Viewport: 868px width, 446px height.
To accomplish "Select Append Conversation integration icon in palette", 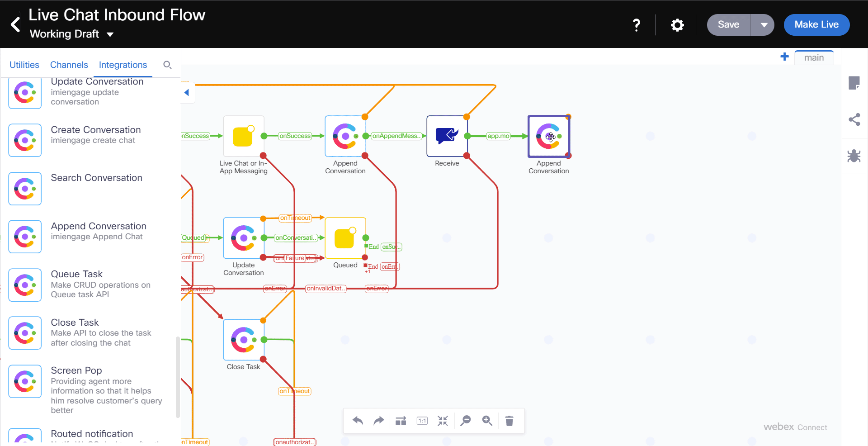I will coord(25,237).
